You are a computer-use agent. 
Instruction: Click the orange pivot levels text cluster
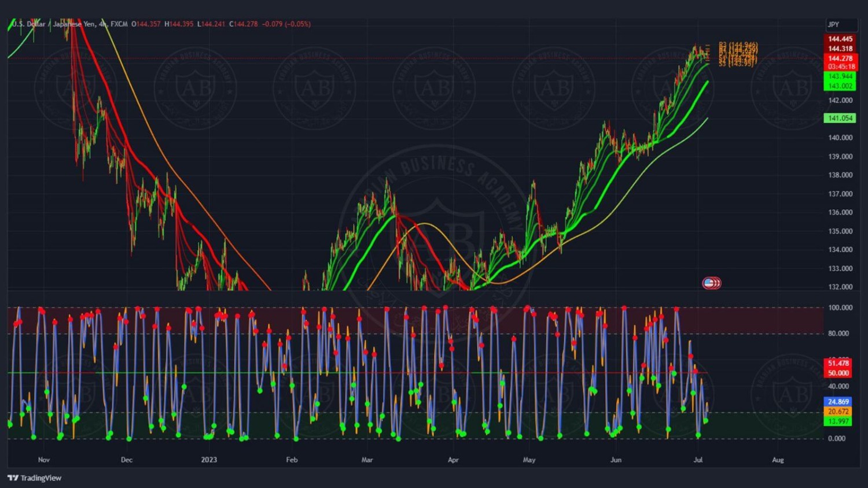click(x=738, y=54)
